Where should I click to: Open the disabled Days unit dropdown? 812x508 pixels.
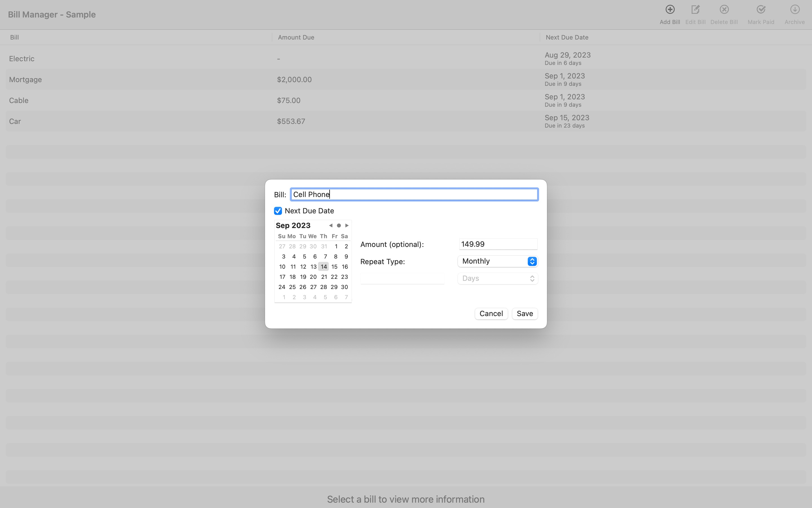pyautogui.click(x=498, y=279)
